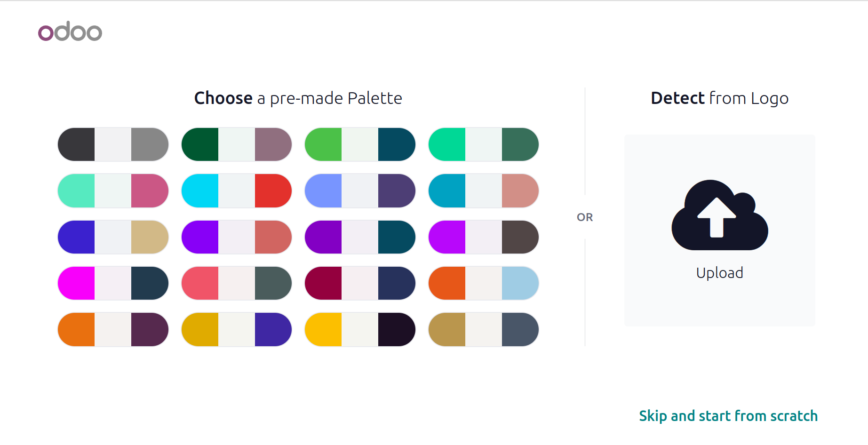Click the cloud upload icon
This screenshot has height=445, width=868.
pos(719,215)
